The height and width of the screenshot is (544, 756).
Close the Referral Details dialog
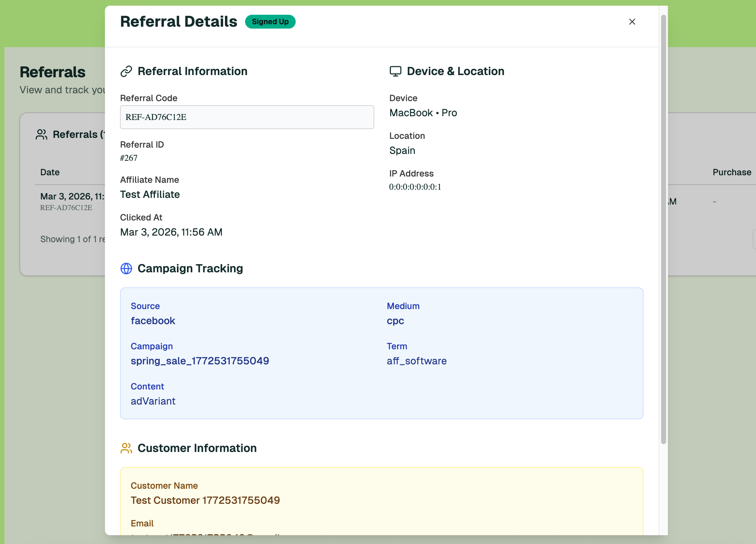click(632, 22)
